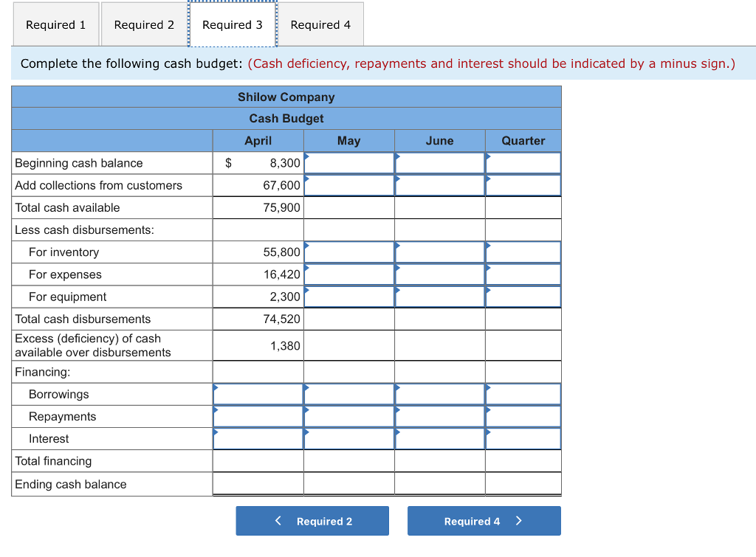Select the May For equipment input cell
The height and width of the screenshot is (557, 756).
[348, 297]
